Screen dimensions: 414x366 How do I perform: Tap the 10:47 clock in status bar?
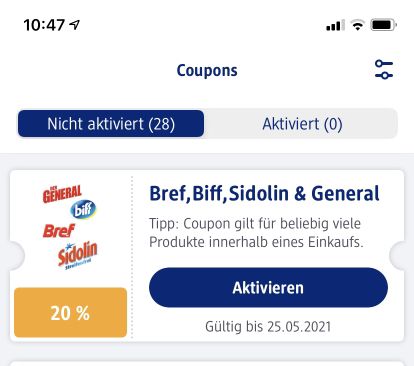[44, 25]
